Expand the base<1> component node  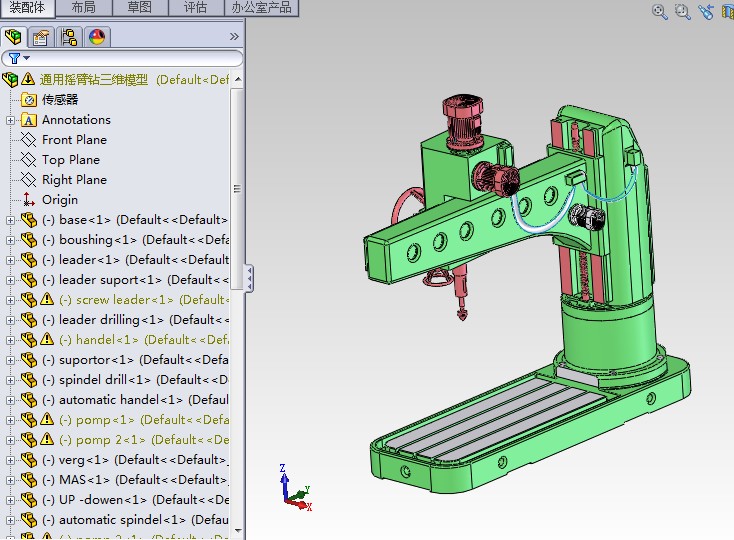(x=11, y=220)
